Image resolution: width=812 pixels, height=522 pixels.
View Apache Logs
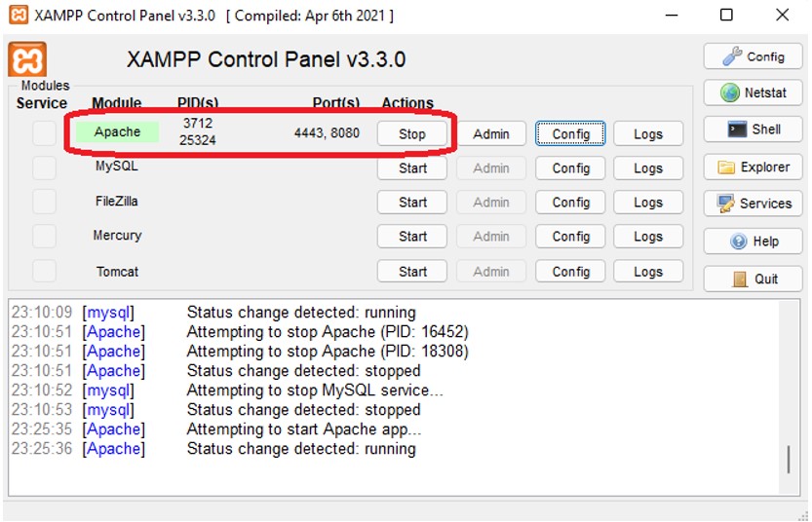point(648,134)
